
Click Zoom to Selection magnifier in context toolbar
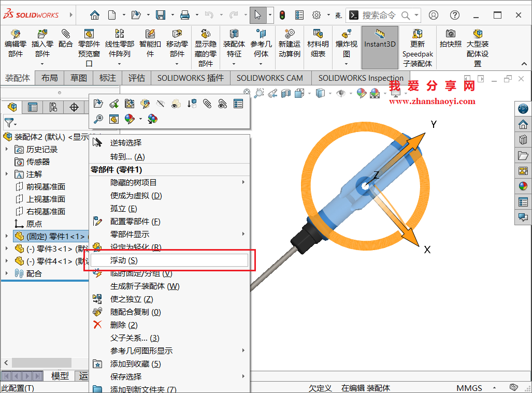[98, 119]
